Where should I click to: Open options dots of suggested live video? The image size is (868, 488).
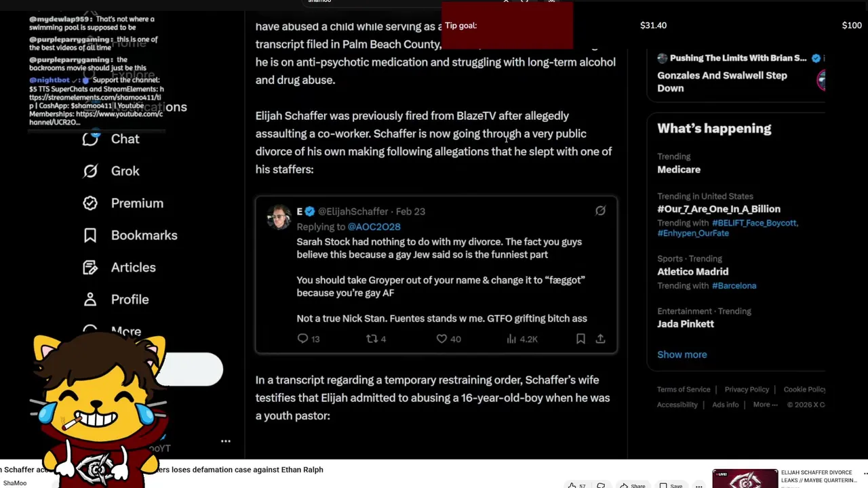point(865,473)
